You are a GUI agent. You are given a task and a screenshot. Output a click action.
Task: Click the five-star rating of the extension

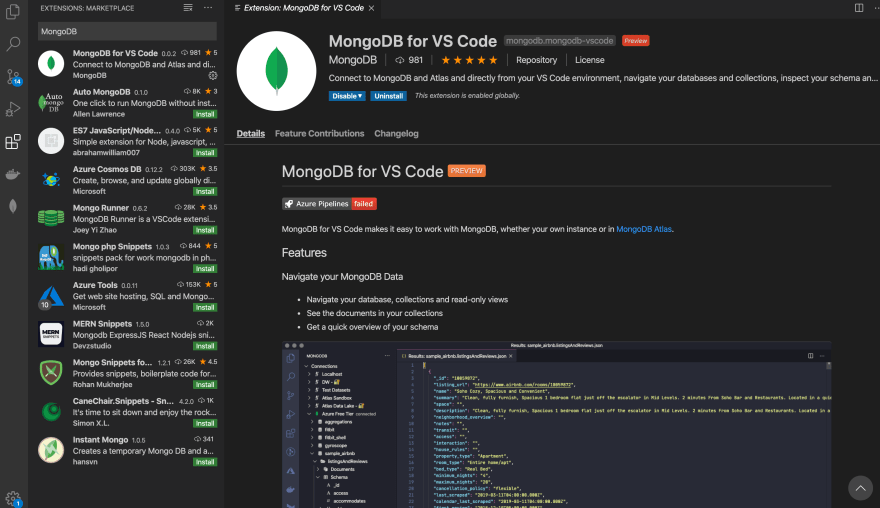point(469,60)
